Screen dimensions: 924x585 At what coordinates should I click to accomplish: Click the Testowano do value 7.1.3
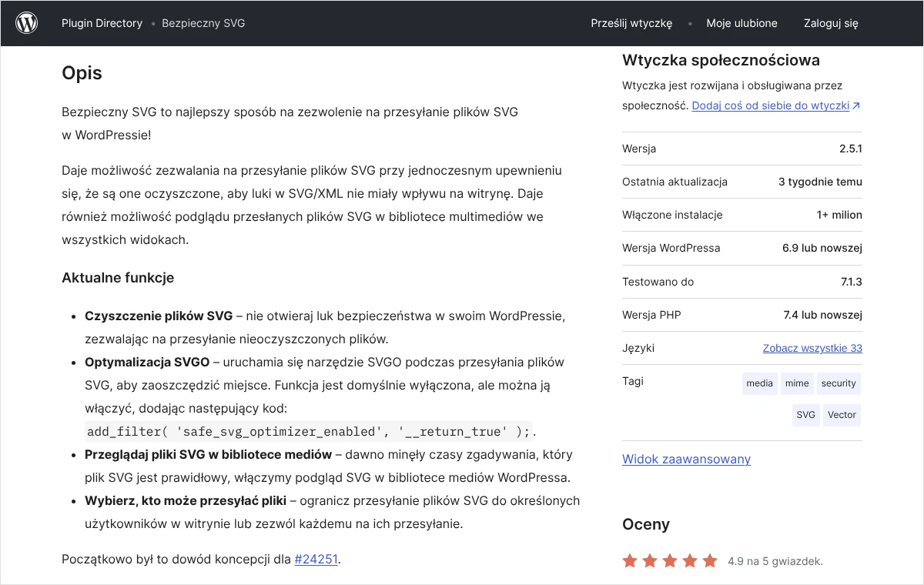point(852,282)
